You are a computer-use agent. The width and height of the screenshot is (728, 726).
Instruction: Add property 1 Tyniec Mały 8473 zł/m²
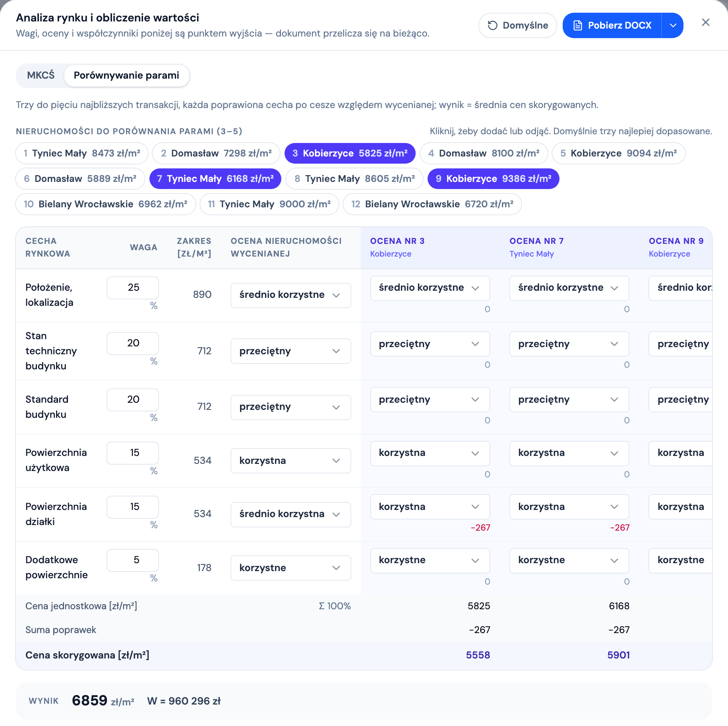click(82, 153)
